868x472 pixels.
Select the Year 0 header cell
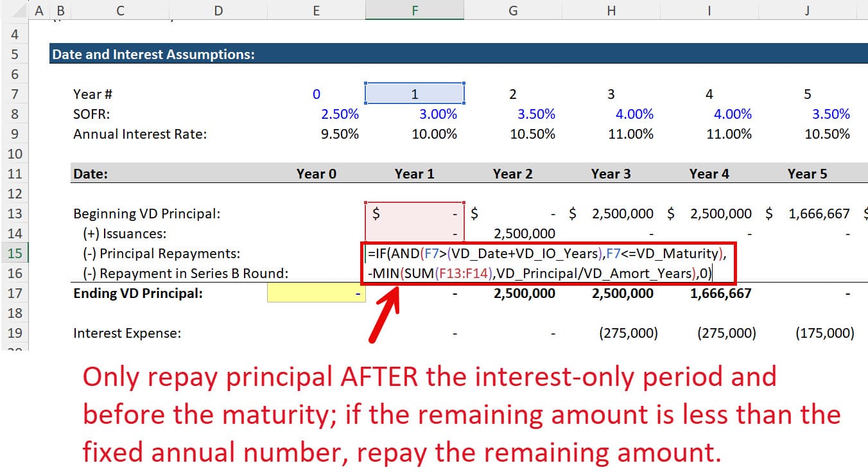tap(317, 173)
